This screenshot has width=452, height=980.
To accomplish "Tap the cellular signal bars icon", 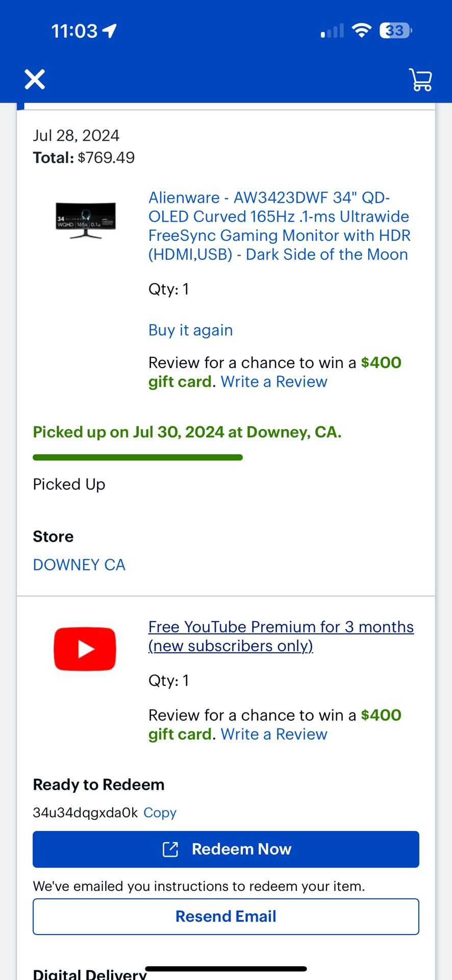I will tap(332, 31).
